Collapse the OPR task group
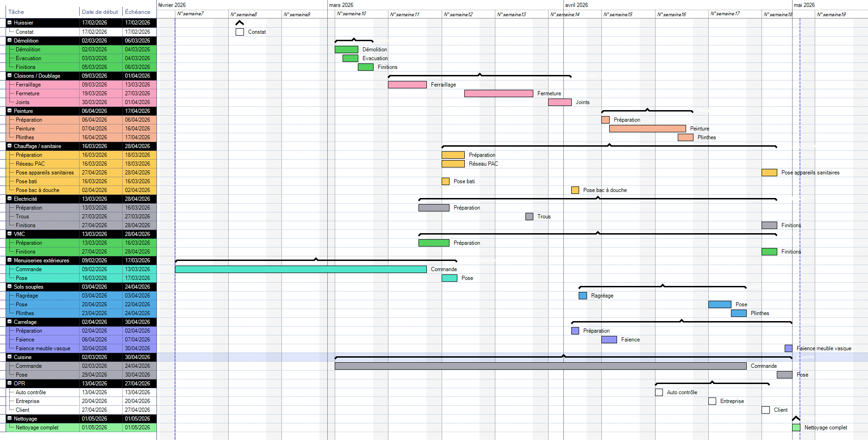Viewport: 868px width, 440px height. pos(9,383)
